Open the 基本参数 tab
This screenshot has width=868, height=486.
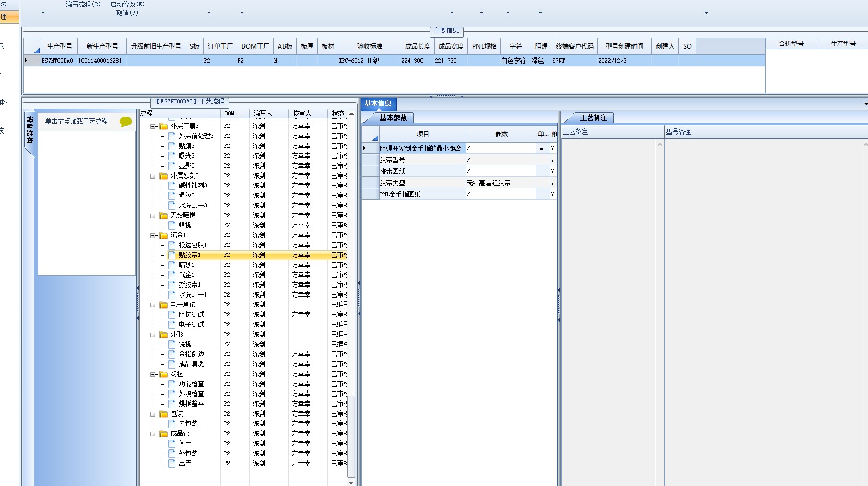pos(393,117)
